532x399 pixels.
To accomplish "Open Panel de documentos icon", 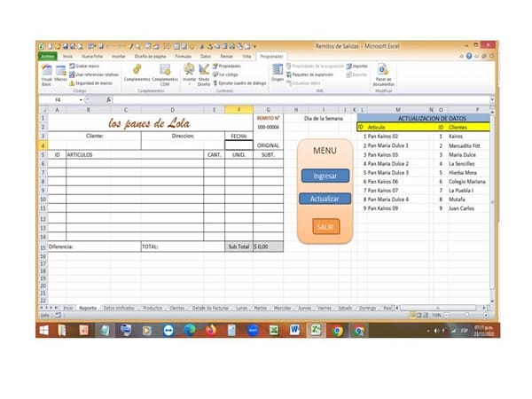I will (x=383, y=74).
